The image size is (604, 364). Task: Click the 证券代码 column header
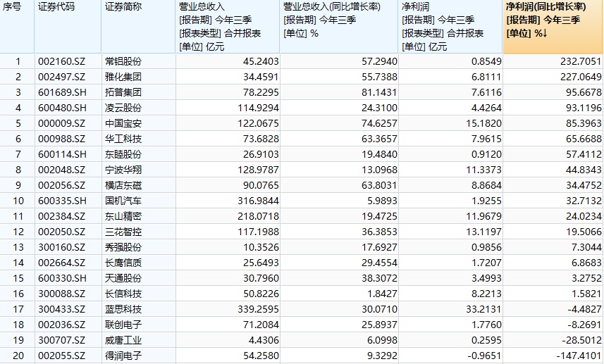(68, 27)
